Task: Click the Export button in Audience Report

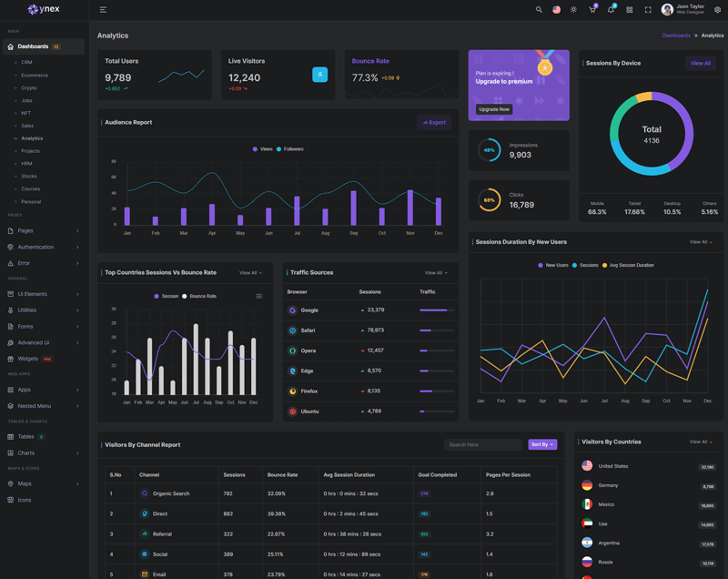Action: click(433, 122)
